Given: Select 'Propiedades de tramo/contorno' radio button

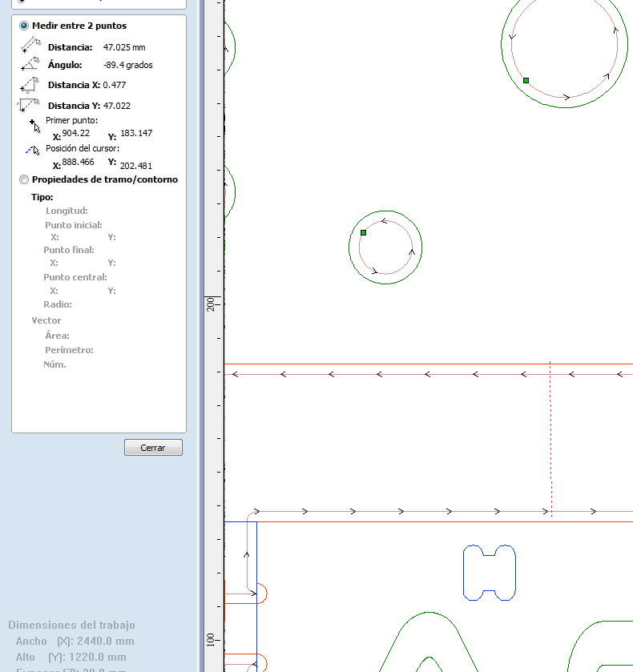Looking at the screenshot, I should tap(24, 179).
